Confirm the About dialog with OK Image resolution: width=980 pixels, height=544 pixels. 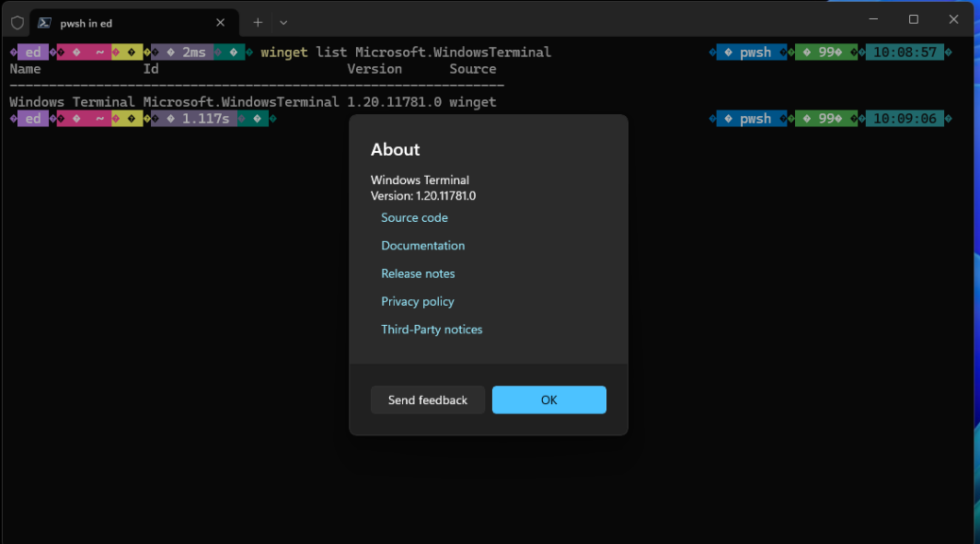pyautogui.click(x=549, y=400)
